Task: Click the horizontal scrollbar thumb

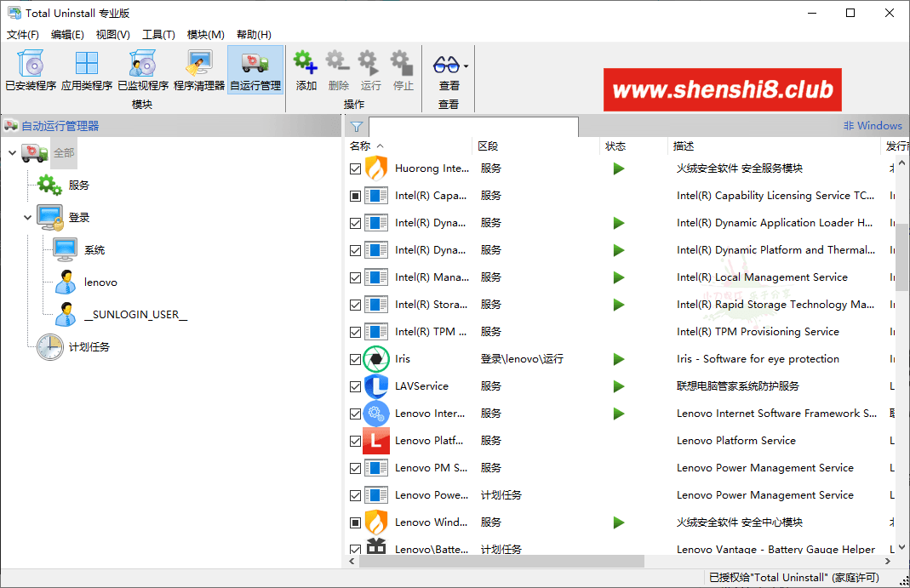Action: tap(501, 562)
